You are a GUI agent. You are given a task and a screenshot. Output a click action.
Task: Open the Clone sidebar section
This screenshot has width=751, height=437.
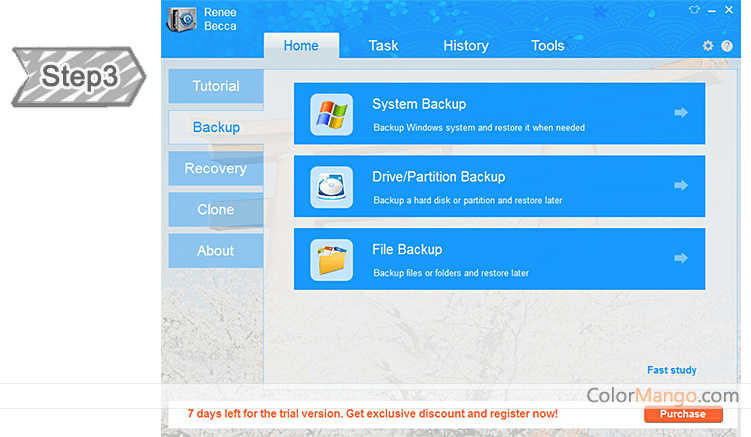[x=216, y=210]
